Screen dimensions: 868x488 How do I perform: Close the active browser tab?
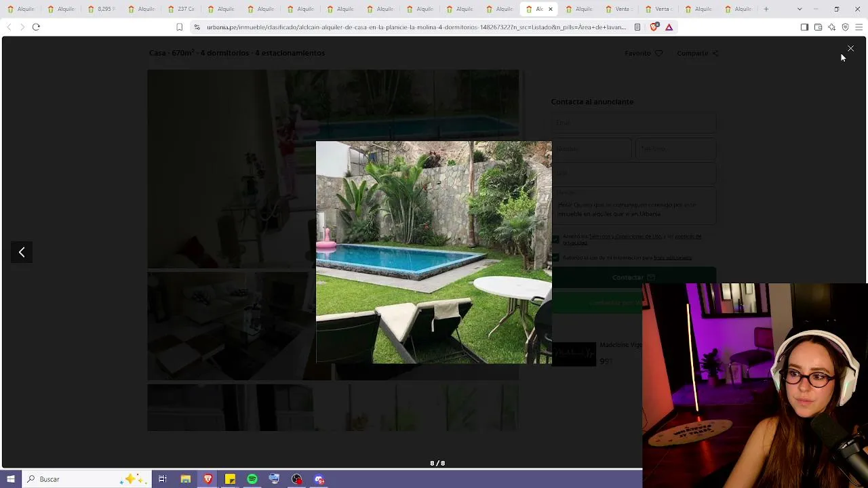coord(550,9)
